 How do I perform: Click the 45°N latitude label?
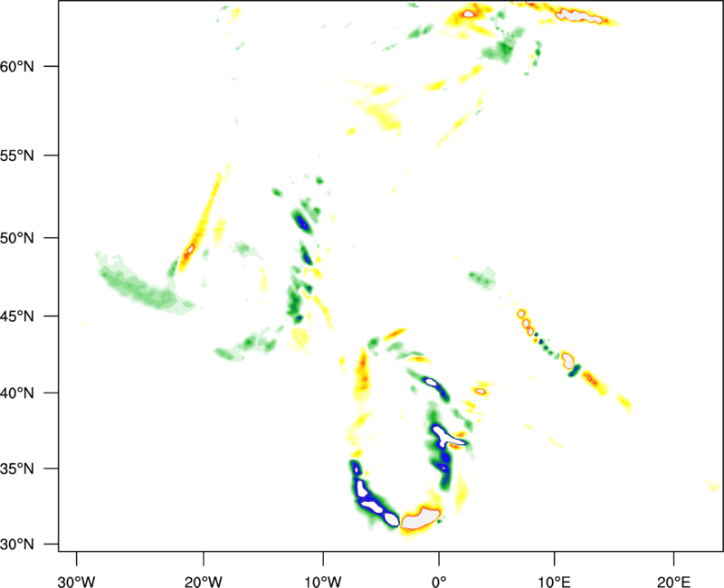[x=17, y=317]
